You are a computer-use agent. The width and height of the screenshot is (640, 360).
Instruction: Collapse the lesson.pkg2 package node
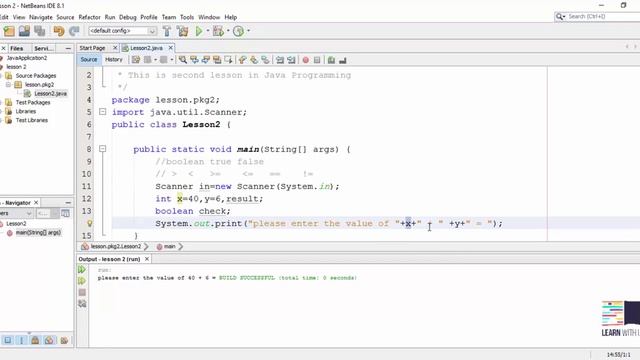[x=8, y=84]
